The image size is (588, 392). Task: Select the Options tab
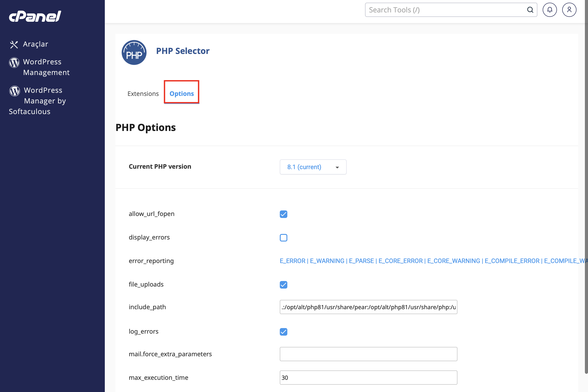click(182, 93)
